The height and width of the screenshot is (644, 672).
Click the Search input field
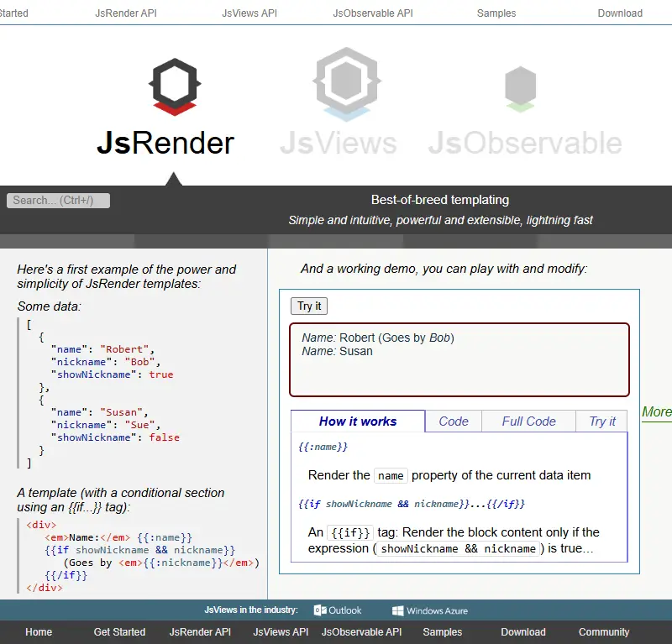pos(58,201)
